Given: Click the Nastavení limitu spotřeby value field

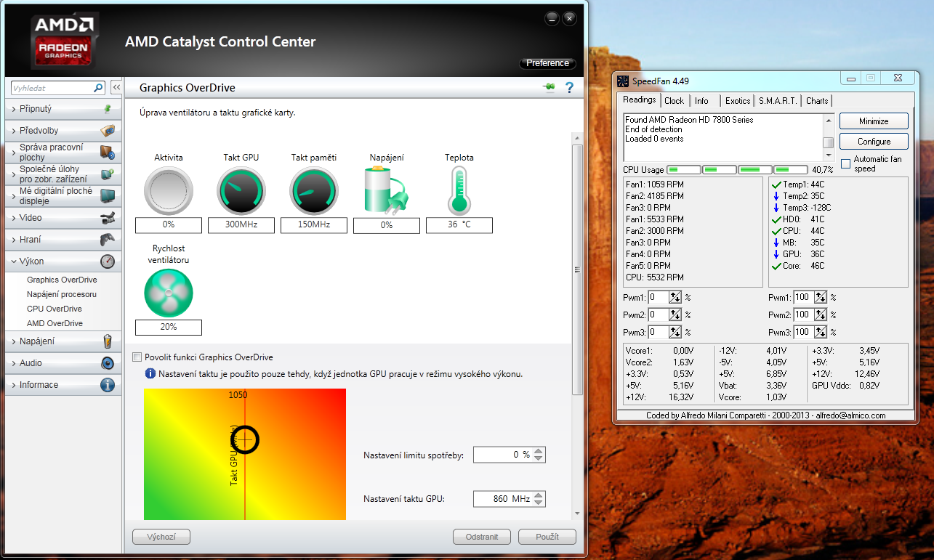Looking at the screenshot, I should coord(503,455).
